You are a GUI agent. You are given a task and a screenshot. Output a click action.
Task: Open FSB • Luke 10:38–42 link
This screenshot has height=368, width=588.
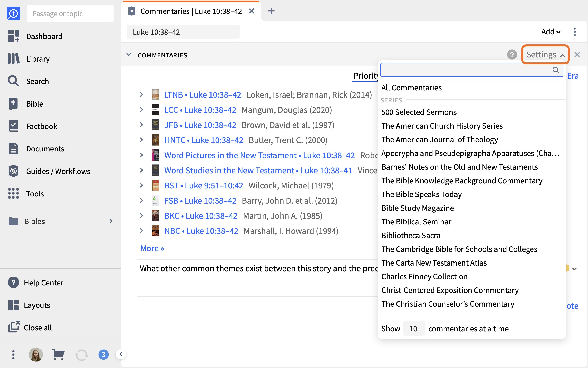(200, 200)
